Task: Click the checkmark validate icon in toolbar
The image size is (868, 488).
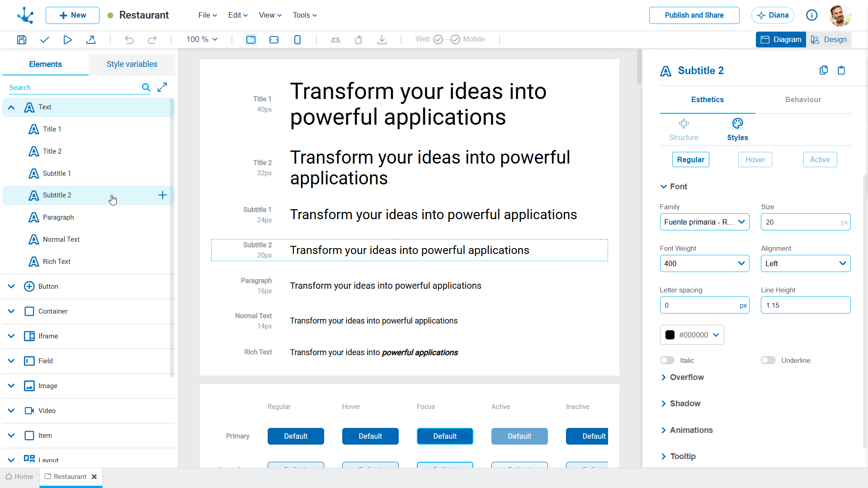Action: (x=44, y=40)
